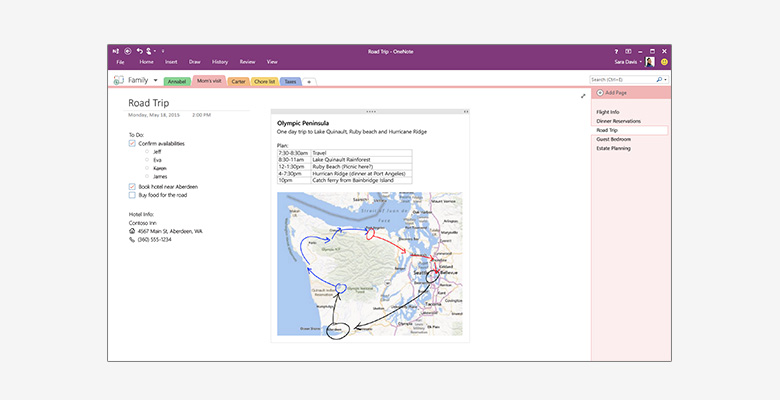Open Sara Davis account dropdown
The width and height of the screenshot is (780, 400).
[x=642, y=62]
